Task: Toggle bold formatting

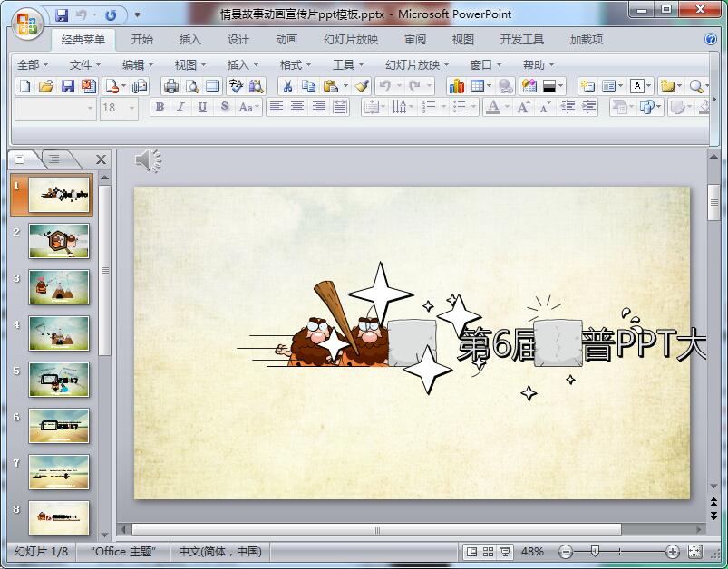Action: click(x=160, y=107)
